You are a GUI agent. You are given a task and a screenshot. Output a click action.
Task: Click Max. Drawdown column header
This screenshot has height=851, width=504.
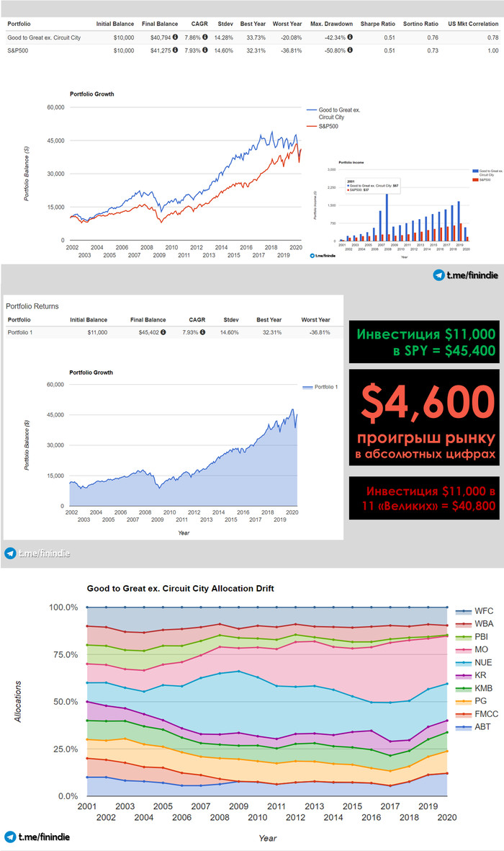point(331,24)
